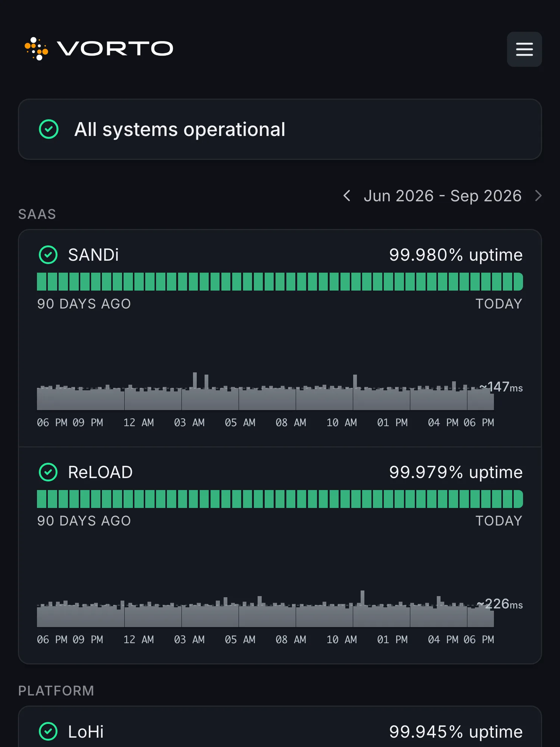Click the 99.980% uptime value
The height and width of the screenshot is (747, 560).
pyautogui.click(x=456, y=255)
